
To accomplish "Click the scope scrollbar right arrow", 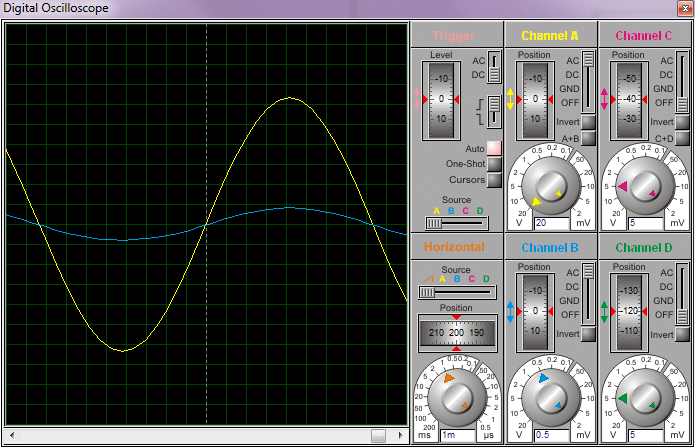I will (401, 435).
